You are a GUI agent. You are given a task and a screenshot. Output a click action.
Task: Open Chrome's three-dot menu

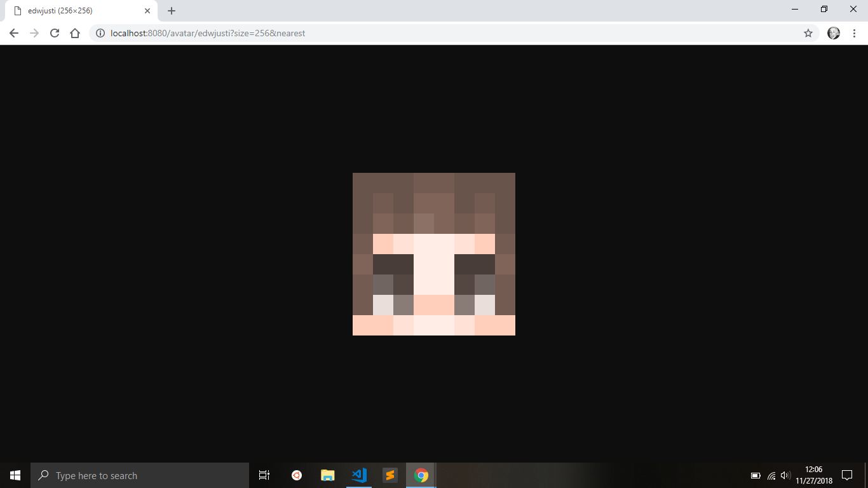tap(853, 33)
